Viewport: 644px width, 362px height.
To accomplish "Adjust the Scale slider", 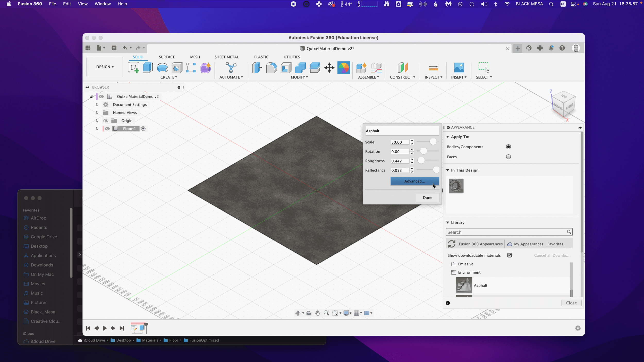I will [x=433, y=142].
